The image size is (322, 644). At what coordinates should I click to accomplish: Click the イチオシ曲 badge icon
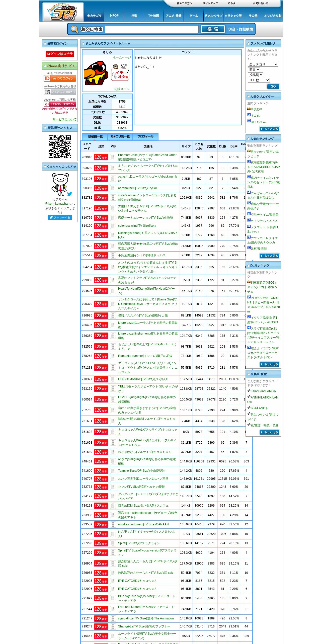120,72
